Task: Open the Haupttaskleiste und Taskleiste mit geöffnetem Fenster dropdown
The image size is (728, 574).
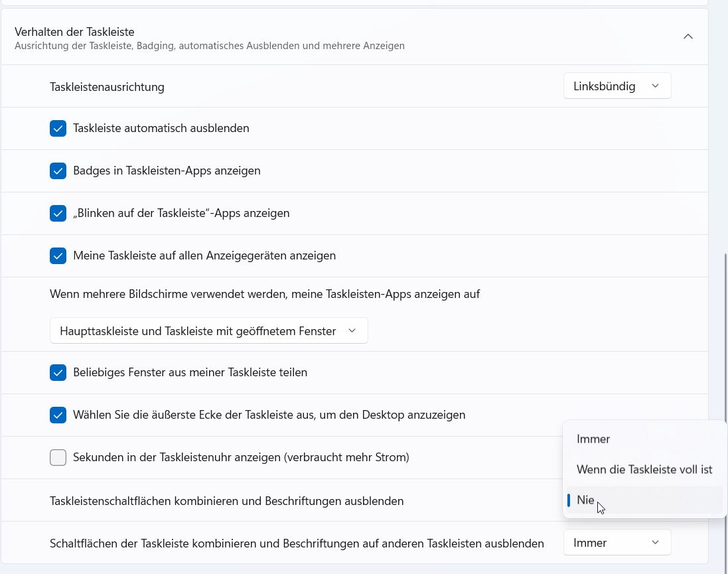Action: tap(208, 330)
